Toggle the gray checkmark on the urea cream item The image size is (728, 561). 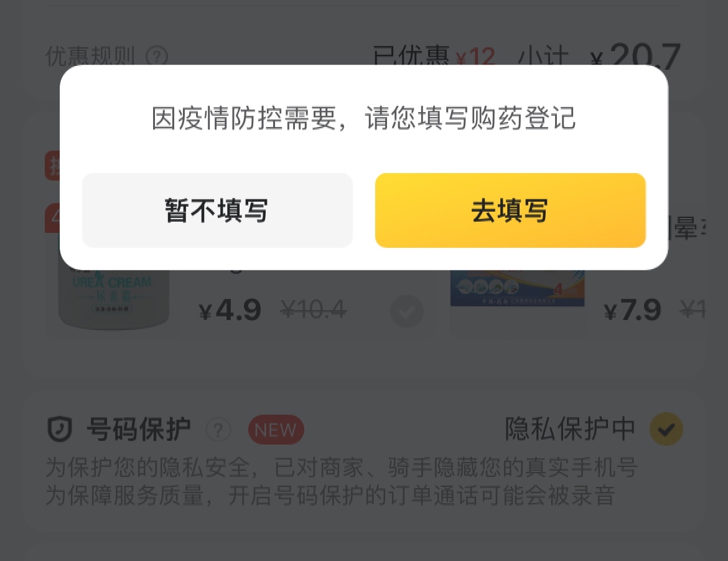click(x=407, y=311)
